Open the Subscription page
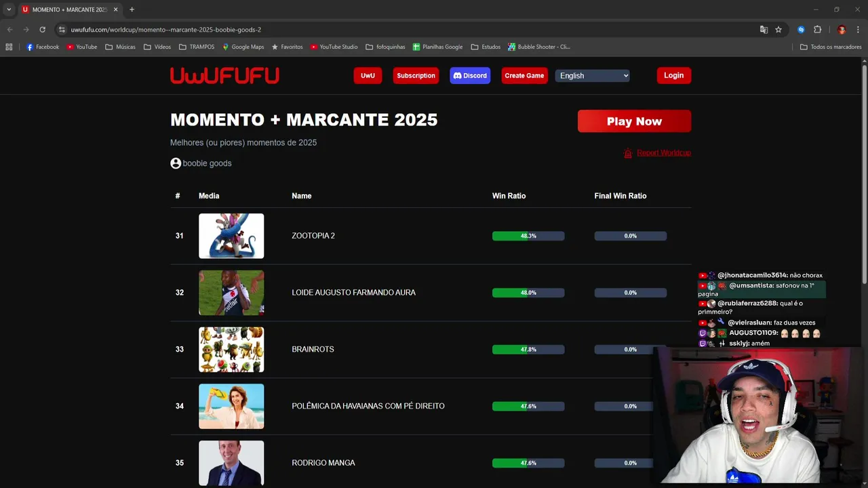Image resolution: width=868 pixels, height=488 pixels. pyautogui.click(x=416, y=75)
